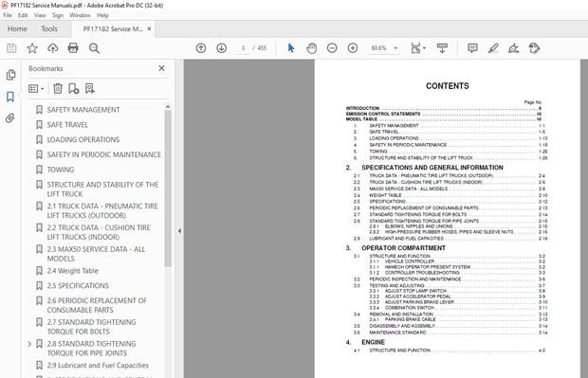
Task: Select the highlight pen tool
Action: click(x=493, y=48)
